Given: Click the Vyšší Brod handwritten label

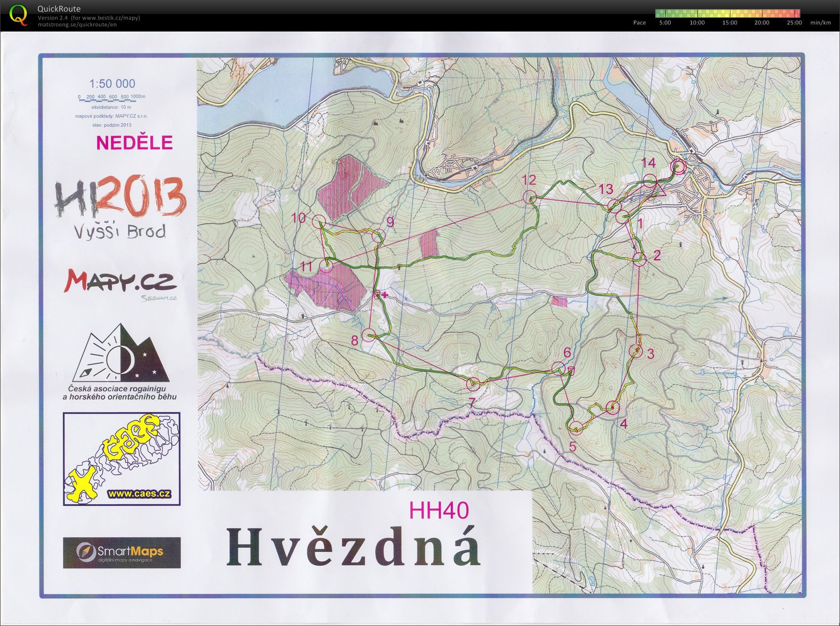Looking at the screenshot, I should [120, 231].
